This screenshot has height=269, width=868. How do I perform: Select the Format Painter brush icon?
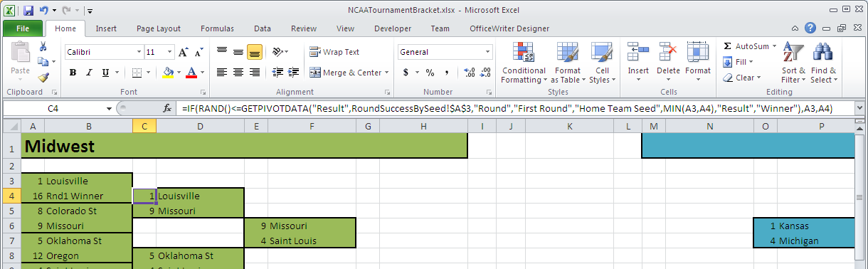[x=43, y=78]
